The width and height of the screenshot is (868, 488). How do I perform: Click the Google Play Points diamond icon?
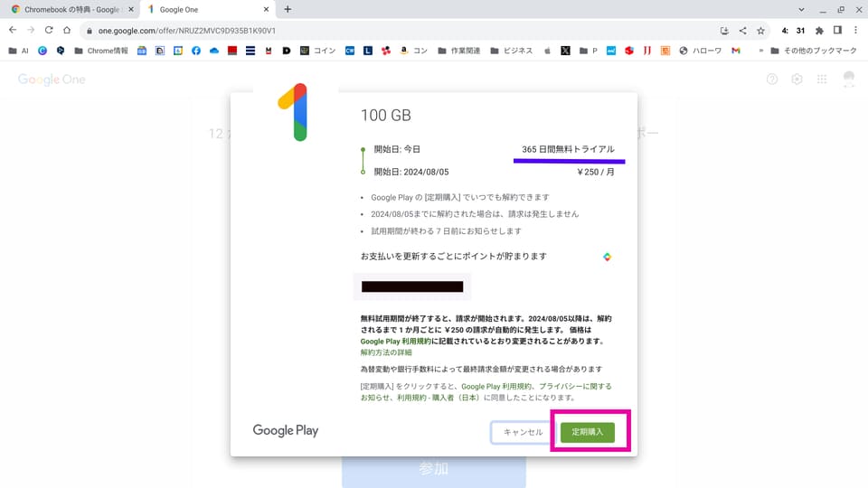pyautogui.click(x=608, y=257)
